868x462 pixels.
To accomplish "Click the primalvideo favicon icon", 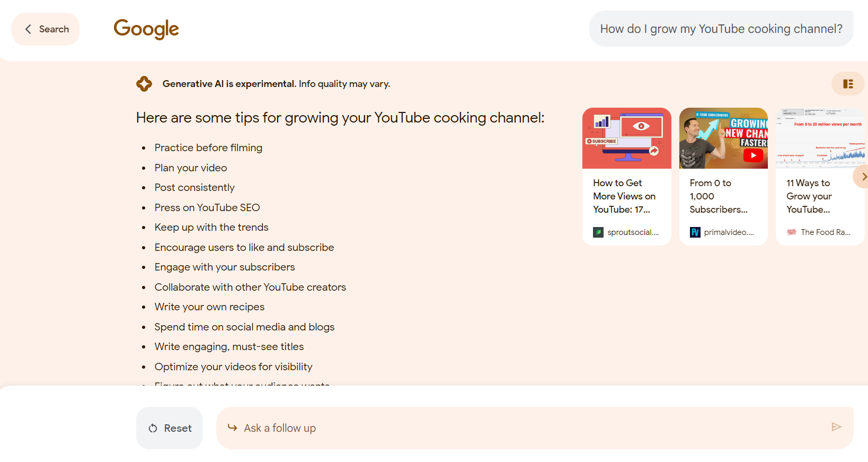I will [x=695, y=232].
